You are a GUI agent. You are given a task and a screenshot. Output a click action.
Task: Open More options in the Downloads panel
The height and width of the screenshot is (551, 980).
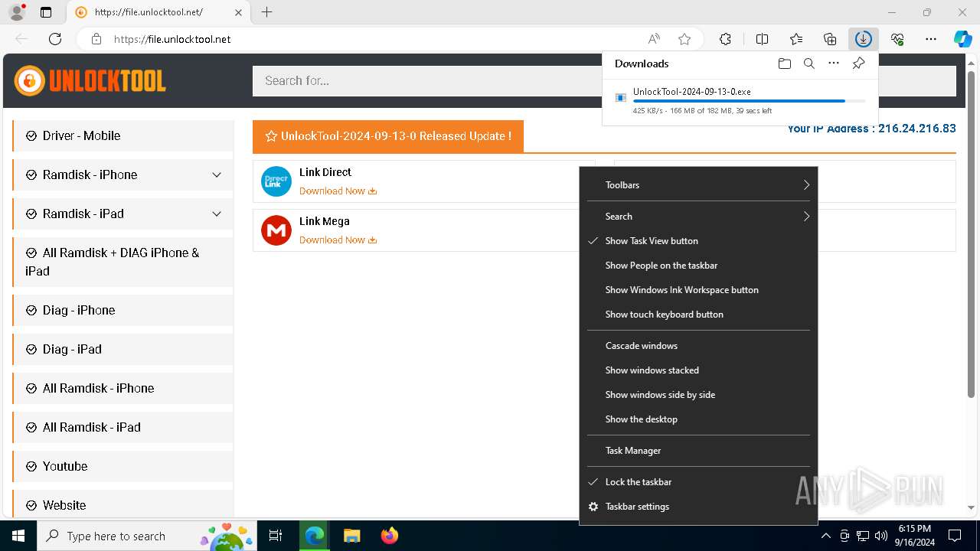pos(834,64)
